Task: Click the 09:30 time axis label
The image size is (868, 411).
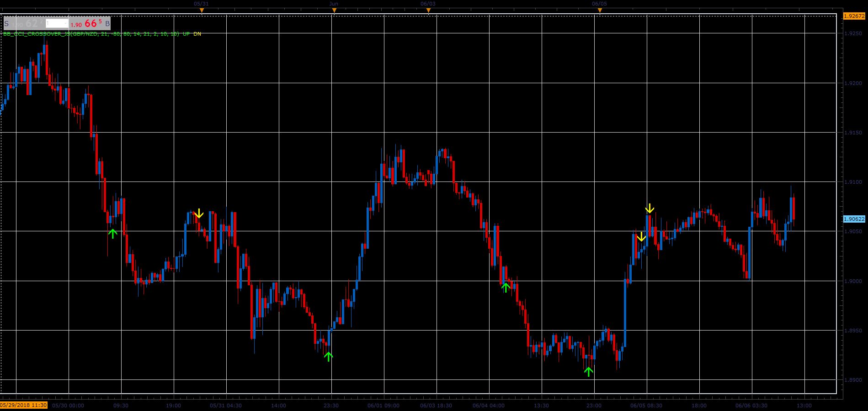Action: 121,406
